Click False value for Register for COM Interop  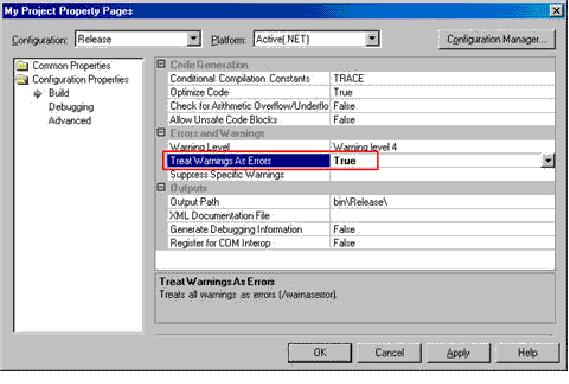point(442,243)
